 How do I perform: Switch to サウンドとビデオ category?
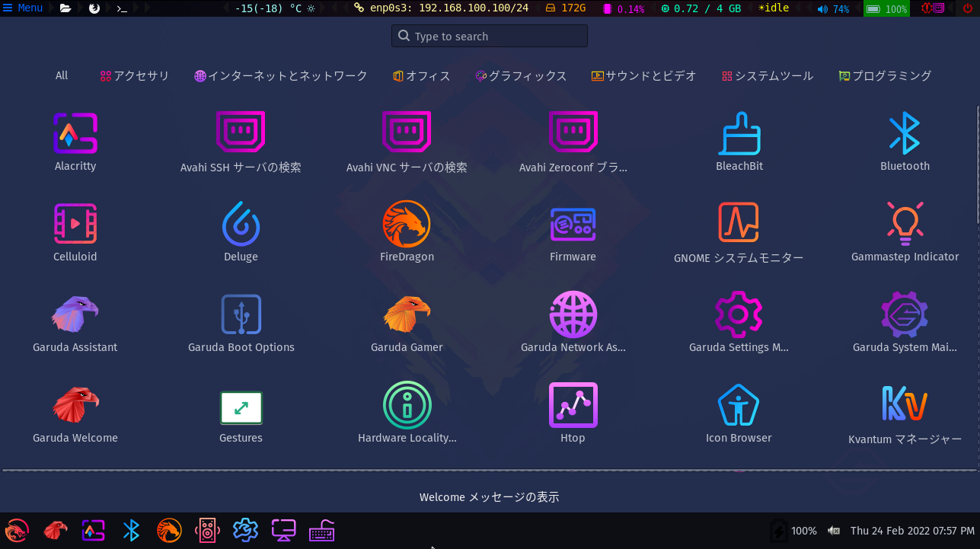pos(644,75)
